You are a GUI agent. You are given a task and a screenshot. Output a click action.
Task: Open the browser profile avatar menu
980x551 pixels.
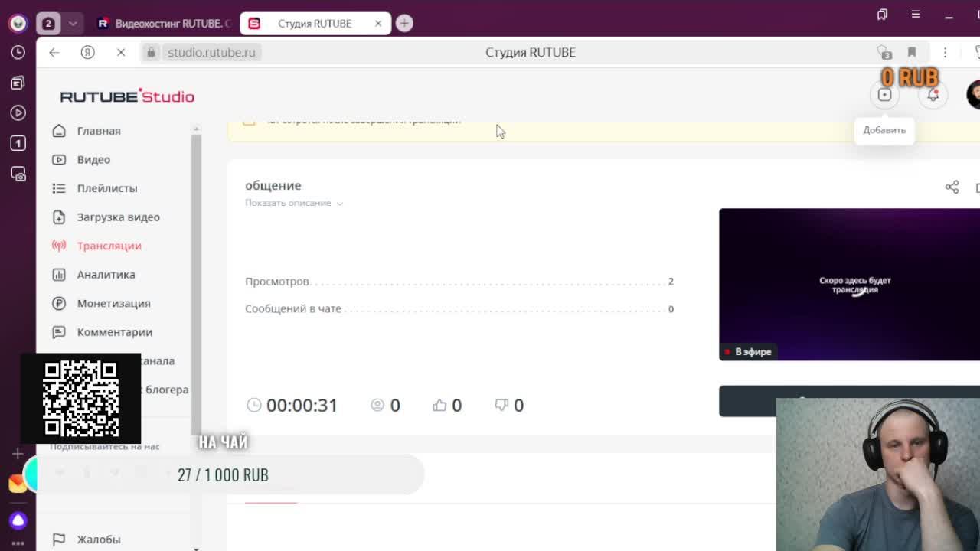pos(18,23)
